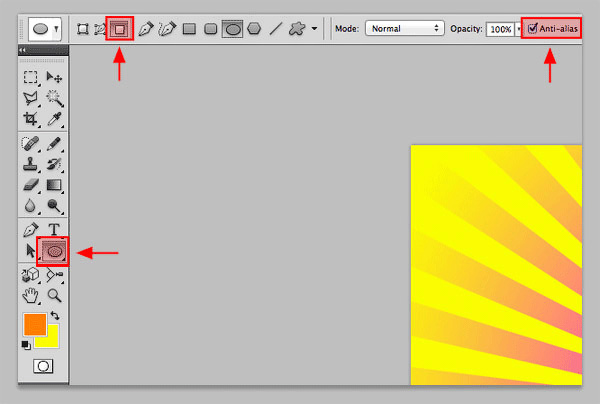The height and width of the screenshot is (404, 600).
Task: Select the Rounded Rectangle shape option
Action: (210, 29)
